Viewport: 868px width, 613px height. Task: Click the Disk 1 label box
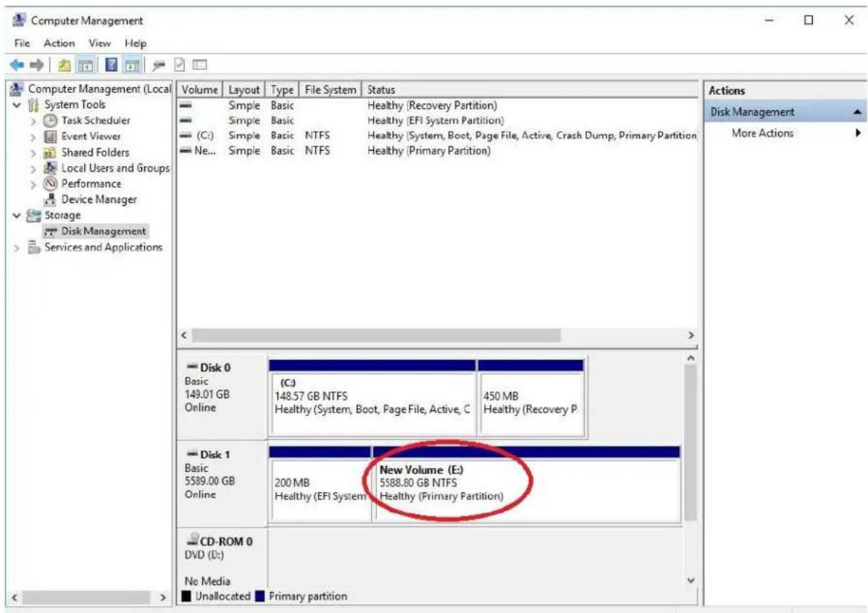coord(222,485)
